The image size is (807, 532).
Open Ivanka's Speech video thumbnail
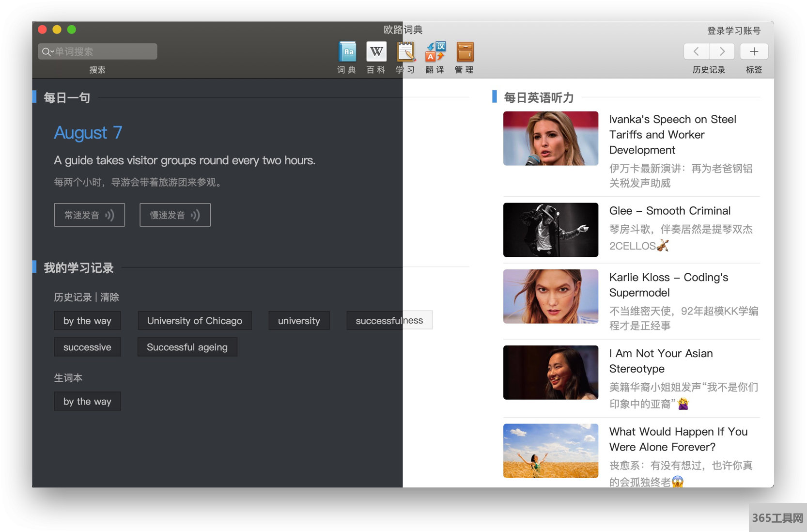550,139
